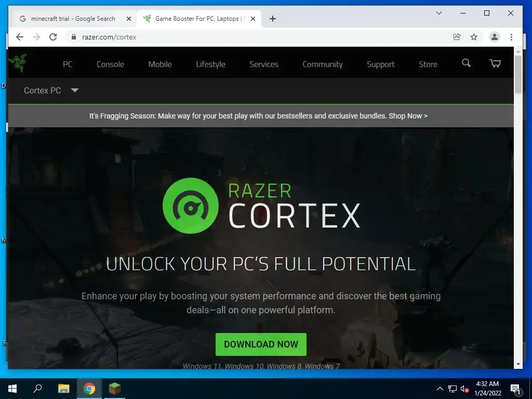Screen dimensions: 532x399
Task: Expand the Cortex PC dropdown arrow
Action: (x=75, y=90)
